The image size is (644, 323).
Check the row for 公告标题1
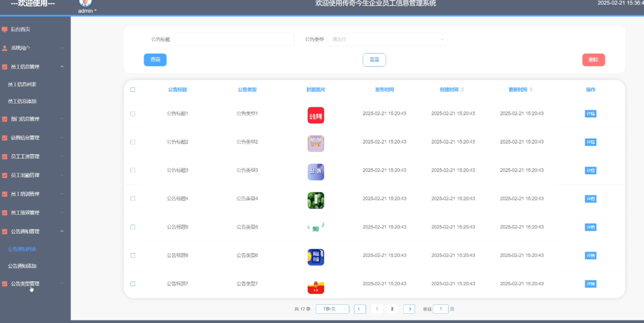(x=133, y=114)
